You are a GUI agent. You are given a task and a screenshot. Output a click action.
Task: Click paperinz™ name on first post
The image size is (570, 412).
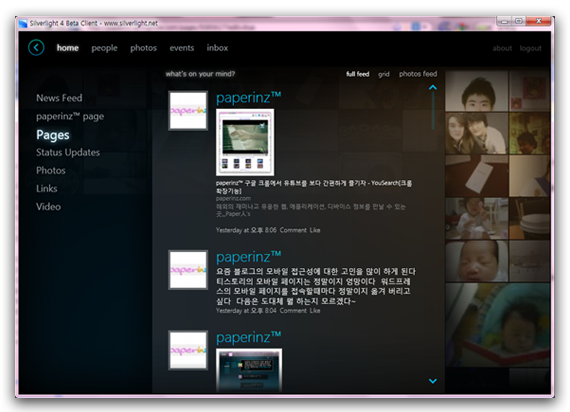coord(248,98)
